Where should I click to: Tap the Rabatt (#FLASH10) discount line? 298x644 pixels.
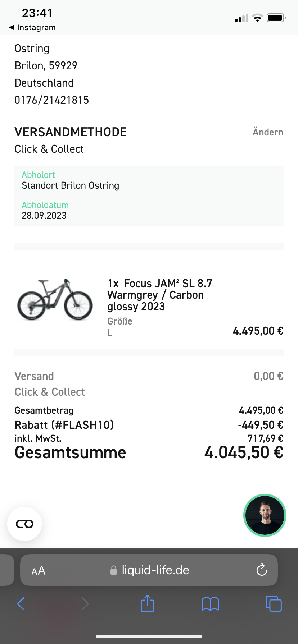[x=64, y=425]
